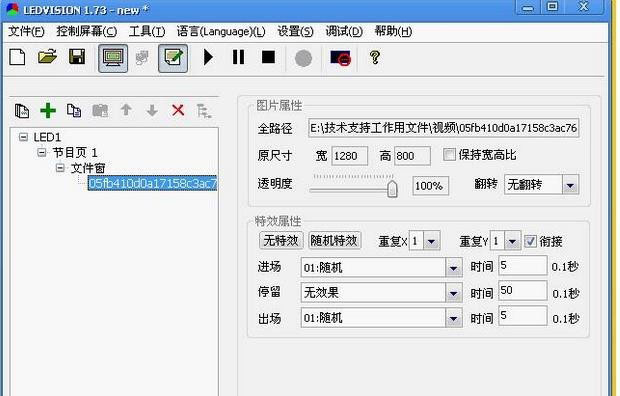The width and height of the screenshot is (620, 396).
Task: Move item up with the up arrow
Action: pyautogui.click(x=126, y=110)
